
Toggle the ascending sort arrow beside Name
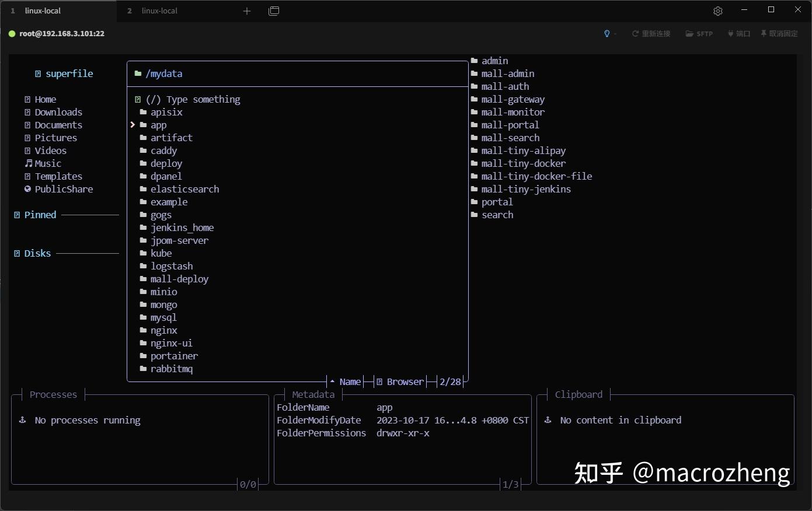[331, 381]
